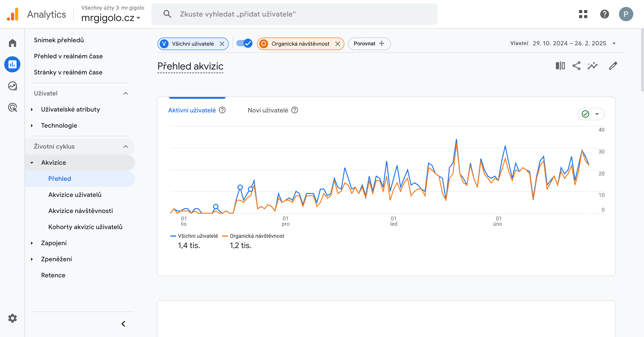Switch to Noví uživatelé tab
644x337 pixels.
pos(268,110)
